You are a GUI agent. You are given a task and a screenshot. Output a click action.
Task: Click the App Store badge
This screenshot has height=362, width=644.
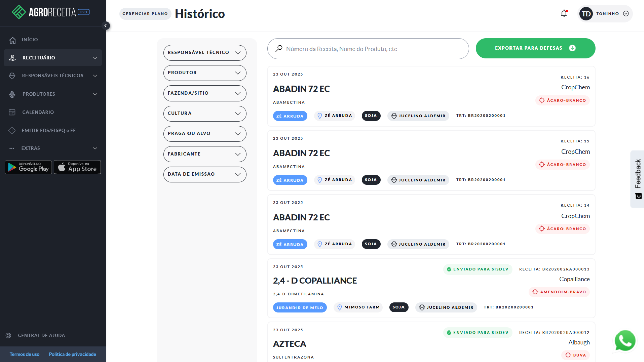[77, 167]
